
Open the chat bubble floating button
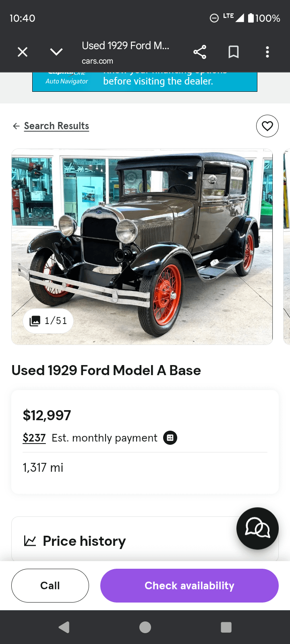click(257, 528)
